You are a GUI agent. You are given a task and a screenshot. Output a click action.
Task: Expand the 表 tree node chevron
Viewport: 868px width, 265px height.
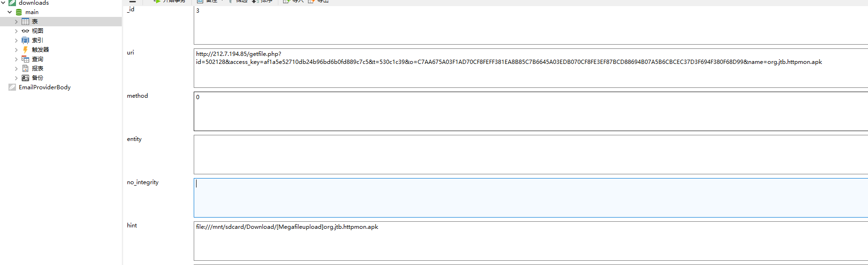click(x=16, y=22)
